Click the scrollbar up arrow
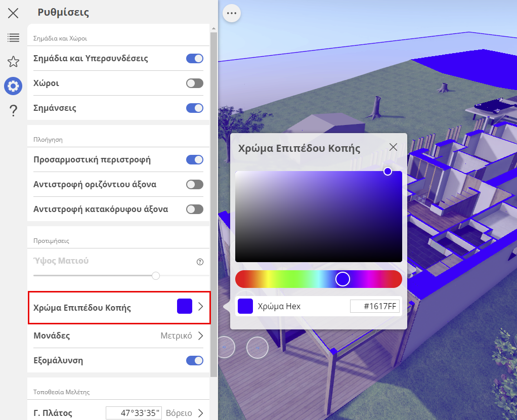The width and height of the screenshot is (517, 420). 213,29
